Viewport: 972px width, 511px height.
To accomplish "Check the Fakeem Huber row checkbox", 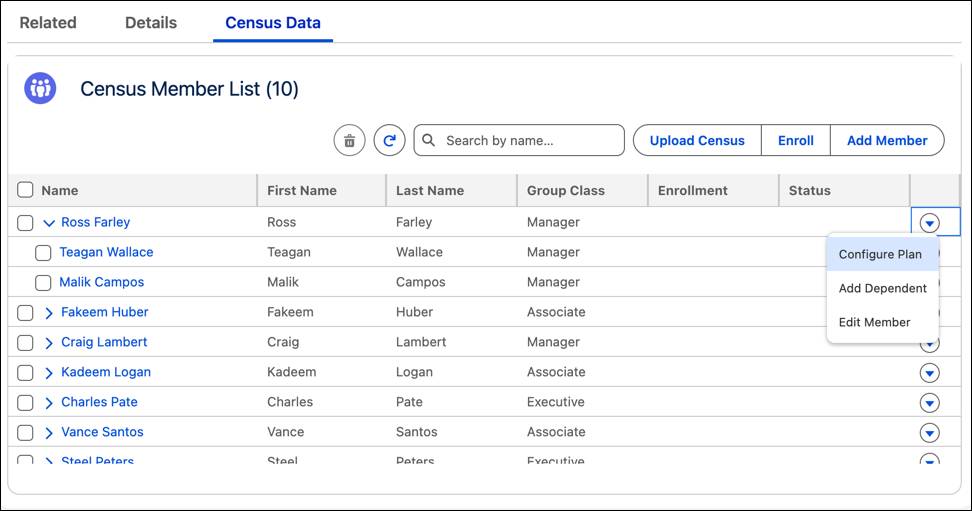I will click(x=25, y=313).
